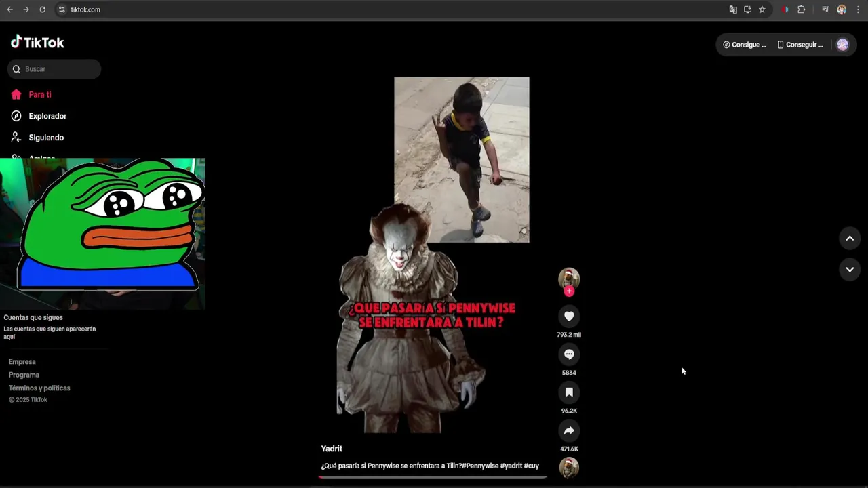This screenshot has width=868, height=488.
Task: Like the video with the heart
Action: coord(569,317)
